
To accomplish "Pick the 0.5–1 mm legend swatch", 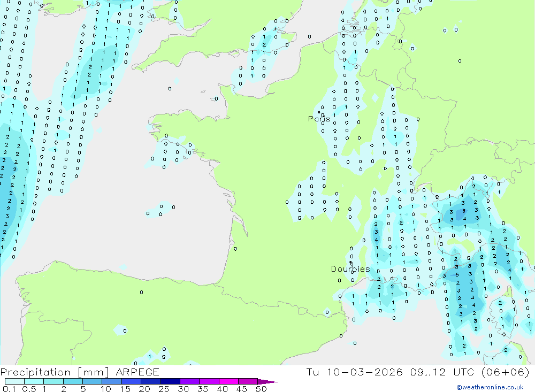I will click(34, 381).
